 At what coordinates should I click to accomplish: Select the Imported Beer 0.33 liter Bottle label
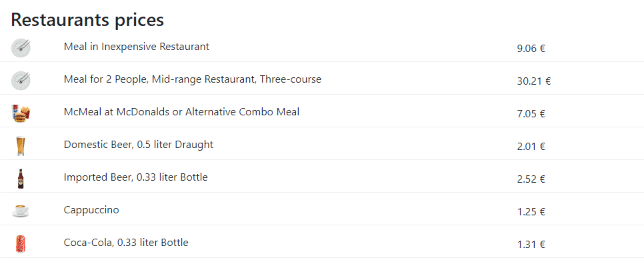tap(135, 177)
